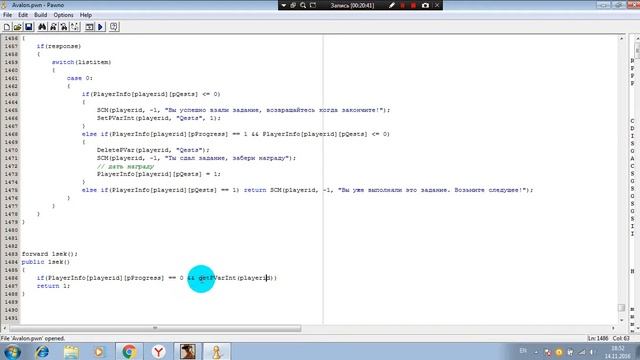Image resolution: width=640 pixels, height=360 pixels.
Task: Click the "forward 1sek();" line
Action: 49,254
